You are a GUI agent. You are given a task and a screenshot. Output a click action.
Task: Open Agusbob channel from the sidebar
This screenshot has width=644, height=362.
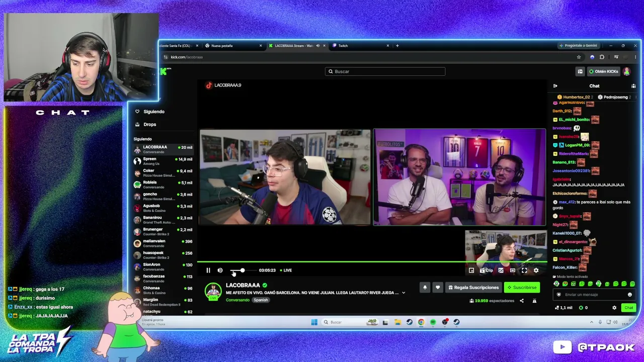coord(163,208)
